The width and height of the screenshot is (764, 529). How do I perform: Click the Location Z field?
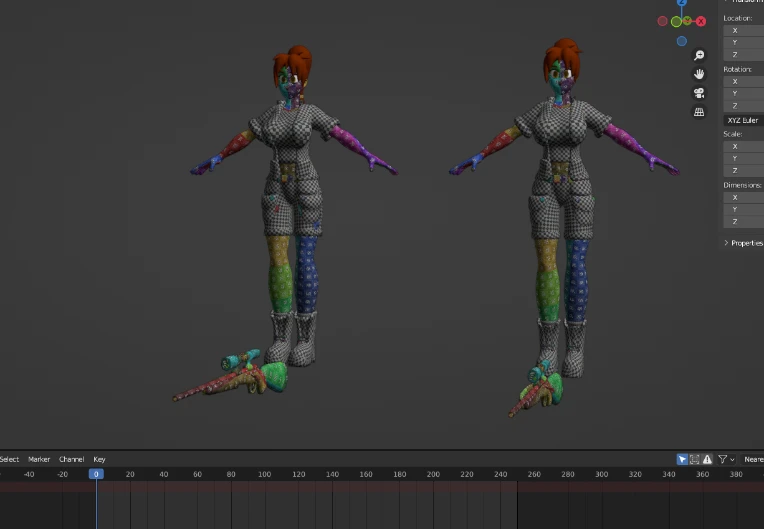(744, 55)
